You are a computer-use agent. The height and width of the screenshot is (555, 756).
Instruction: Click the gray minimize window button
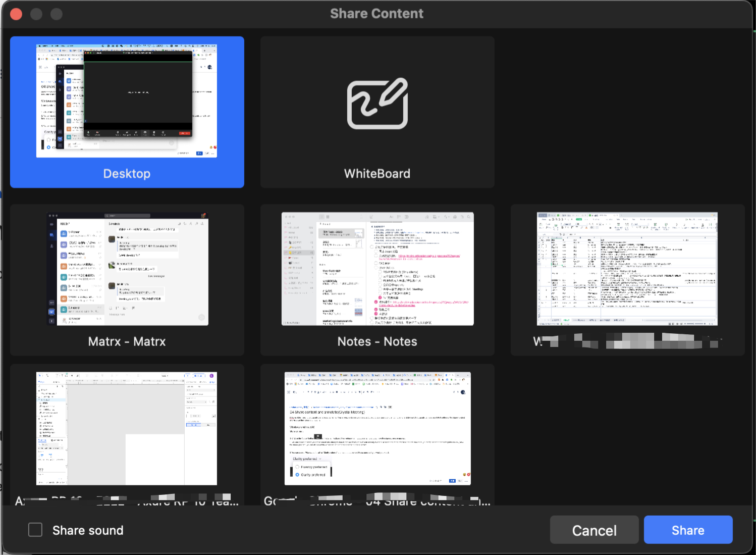(36, 14)
